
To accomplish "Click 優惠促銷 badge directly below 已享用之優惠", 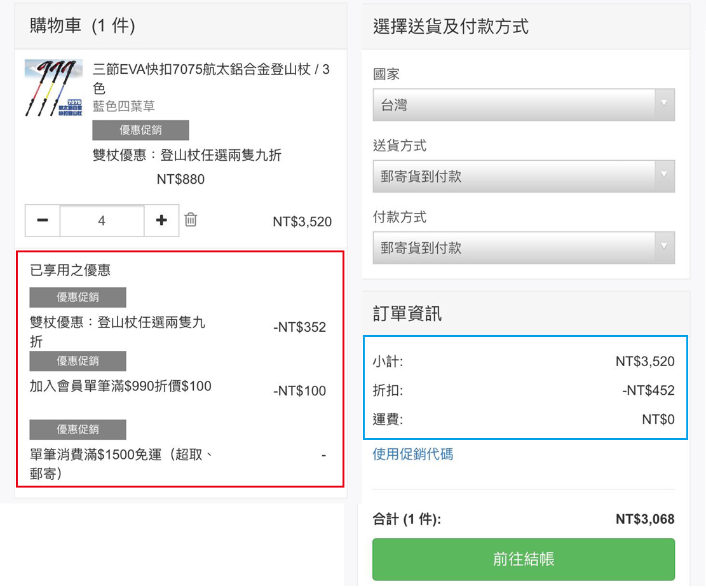I will pos(78,297).
